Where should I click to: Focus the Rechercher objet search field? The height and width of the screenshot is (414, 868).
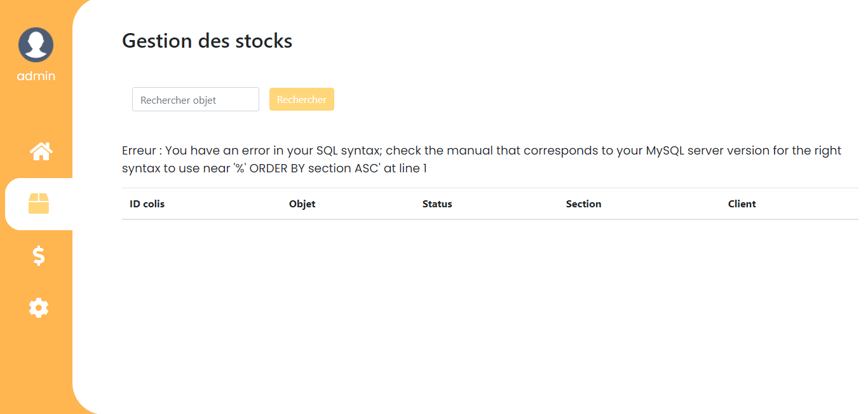coord(196,99)
